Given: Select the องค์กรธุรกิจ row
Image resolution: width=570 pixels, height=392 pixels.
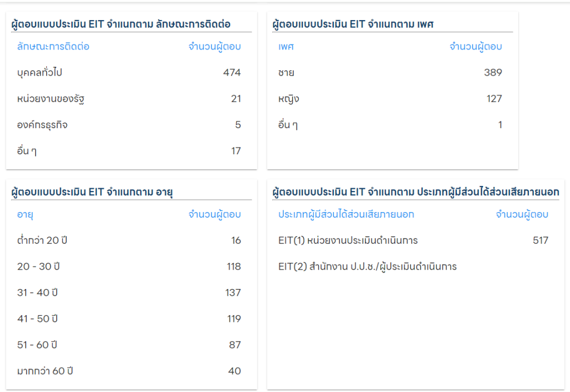Looking at the screenshot, I should point(42,125).
